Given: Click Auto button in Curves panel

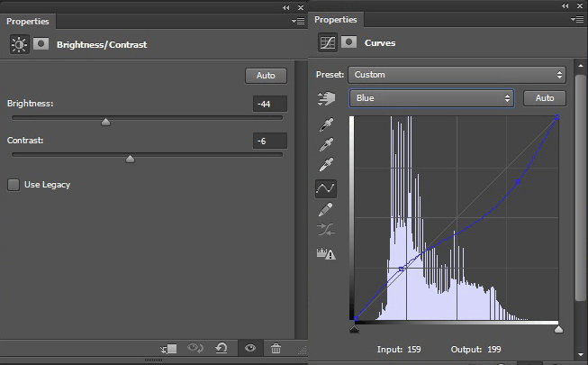Looking at the screenshot, I should [x=545, y=98].
